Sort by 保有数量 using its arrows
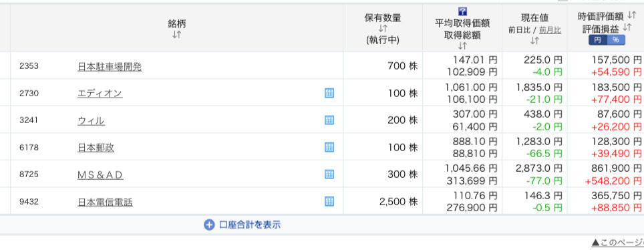The height and width of the screenshot is (250, 644). 383,29
